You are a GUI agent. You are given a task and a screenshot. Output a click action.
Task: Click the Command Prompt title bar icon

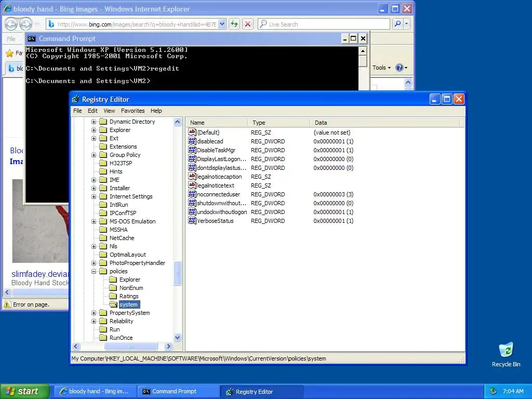pos(31,38)
